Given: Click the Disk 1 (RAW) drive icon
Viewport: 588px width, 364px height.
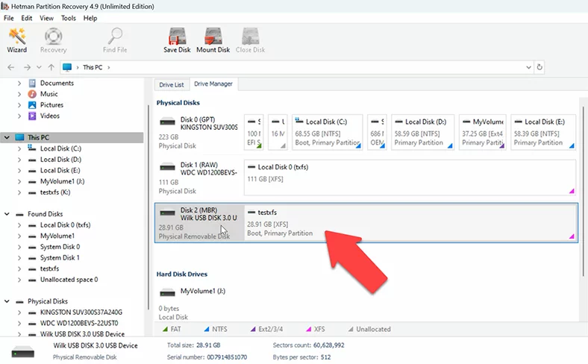Looking at the screenshot, I should coord(167,167).
